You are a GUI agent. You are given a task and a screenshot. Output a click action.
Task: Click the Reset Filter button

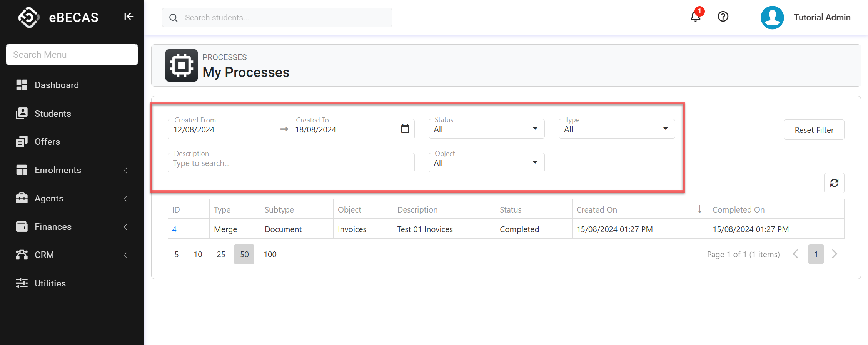[814, 130]
